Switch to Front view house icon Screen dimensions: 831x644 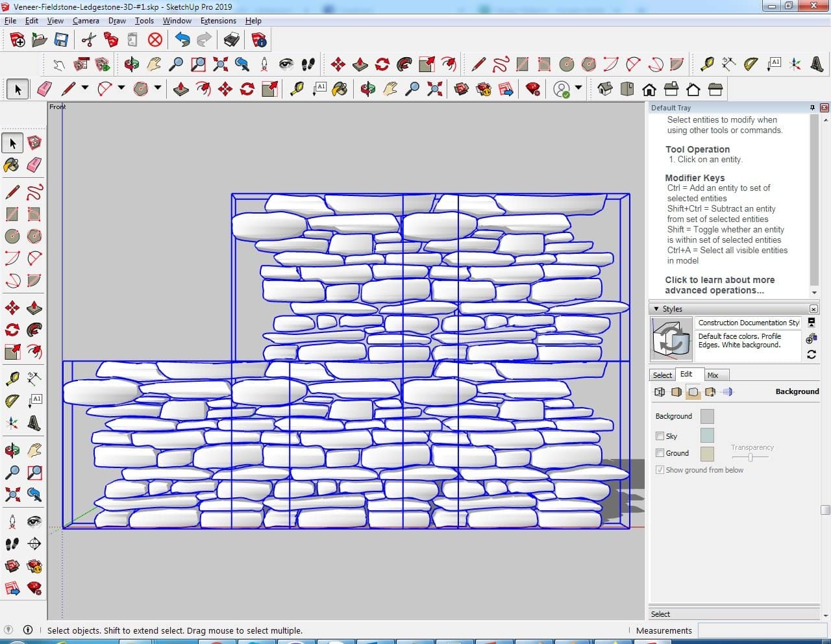[x=649, y=89]
